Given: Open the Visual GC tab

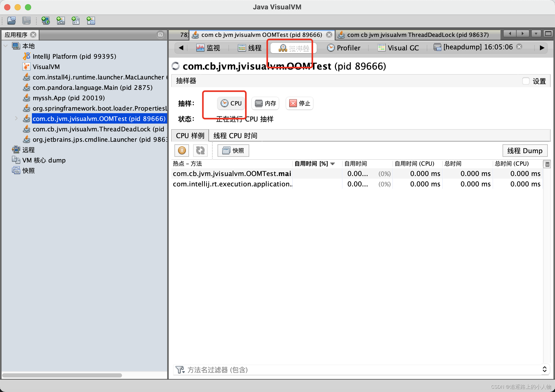Looking at the screenshot, I should pyautogui.click(x=398, y=48).
